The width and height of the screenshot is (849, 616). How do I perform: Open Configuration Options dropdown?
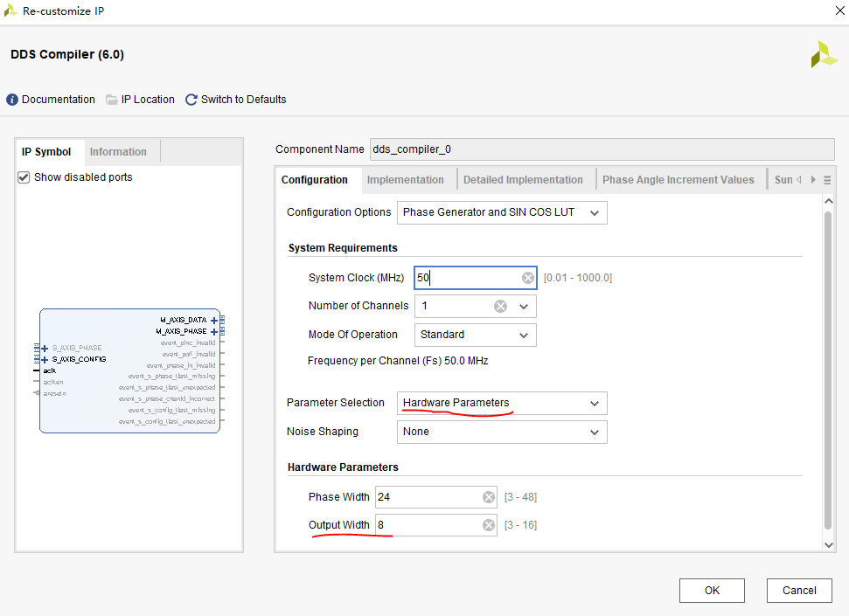click(502, 212)
